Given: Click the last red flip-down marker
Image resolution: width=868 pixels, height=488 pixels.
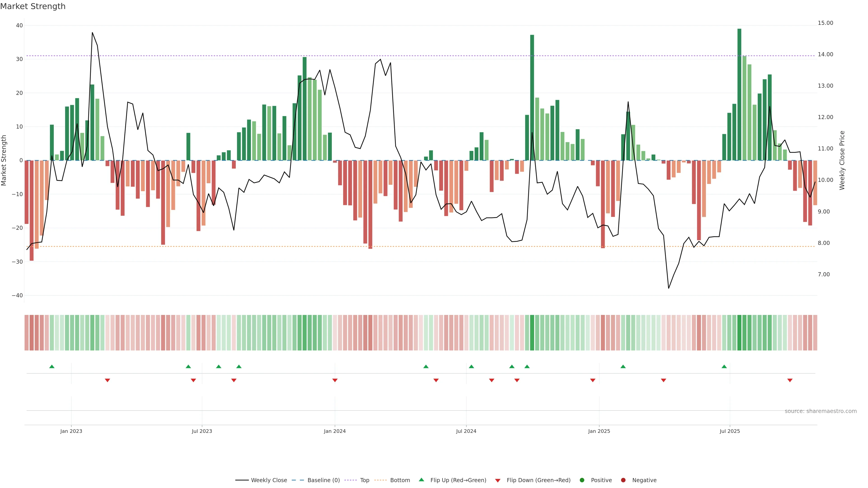Looking at the screenshot, I should [x=790, y=380].
